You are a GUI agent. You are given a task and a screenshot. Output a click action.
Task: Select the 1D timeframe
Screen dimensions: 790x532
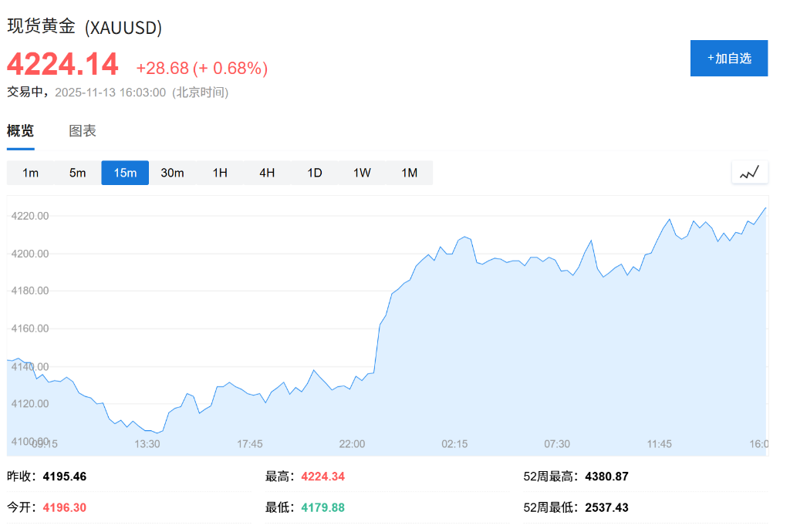coord(314,173)
